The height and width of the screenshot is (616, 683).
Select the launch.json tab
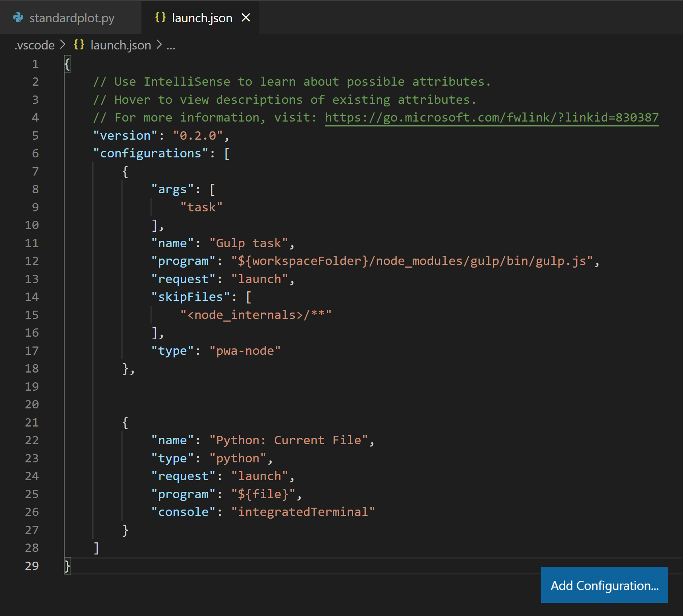tap(202, 18)
